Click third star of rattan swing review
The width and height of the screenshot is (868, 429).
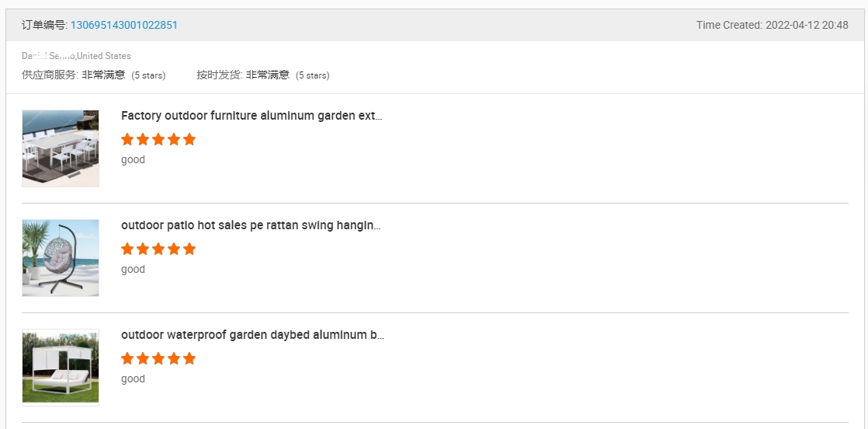tap(158, 249)
